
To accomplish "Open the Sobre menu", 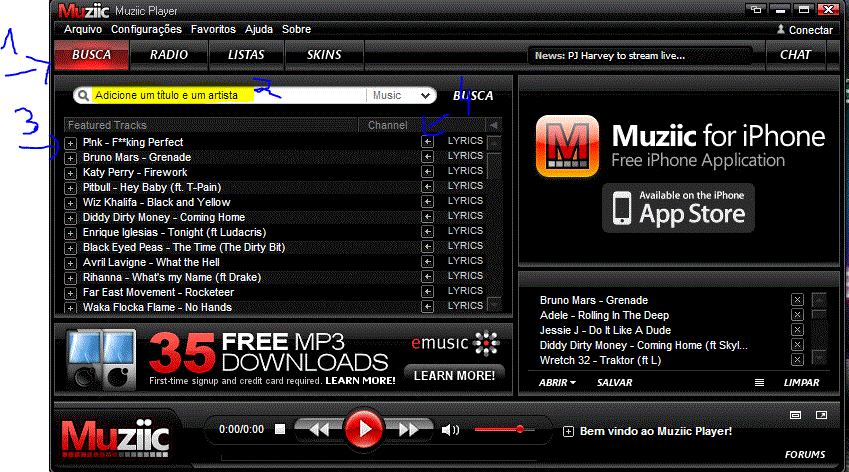I will (296, 29).
